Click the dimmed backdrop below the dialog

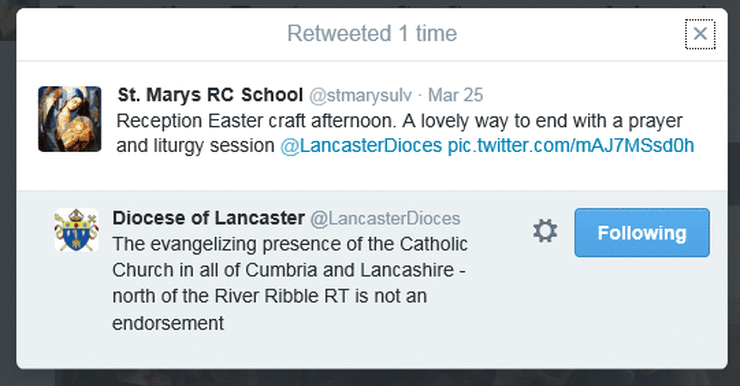pyautogui.click(x=370, y=378)
